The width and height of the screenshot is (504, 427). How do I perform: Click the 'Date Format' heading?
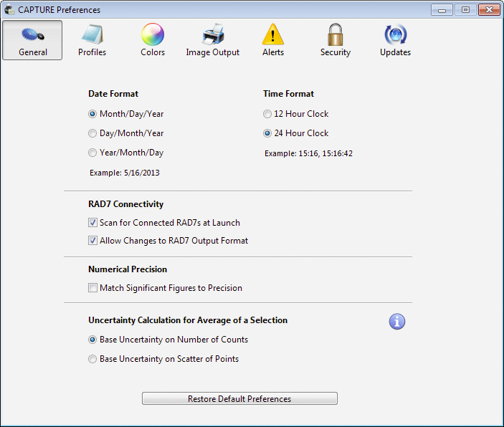click(x=113, y=94)
